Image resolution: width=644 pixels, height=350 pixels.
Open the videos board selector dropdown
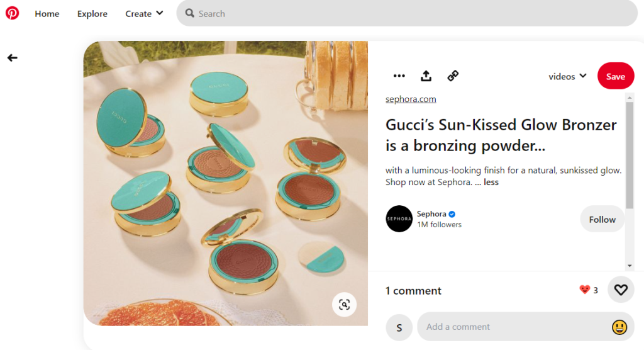567,76
